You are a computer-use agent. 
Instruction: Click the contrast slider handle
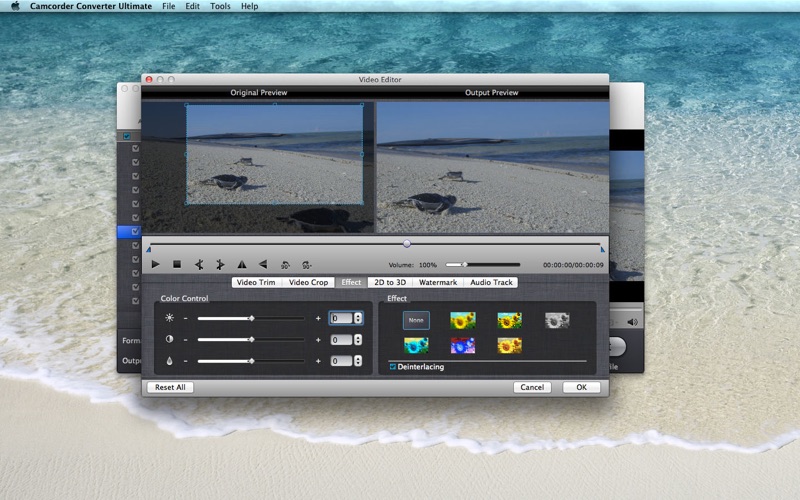click(252, 340)
